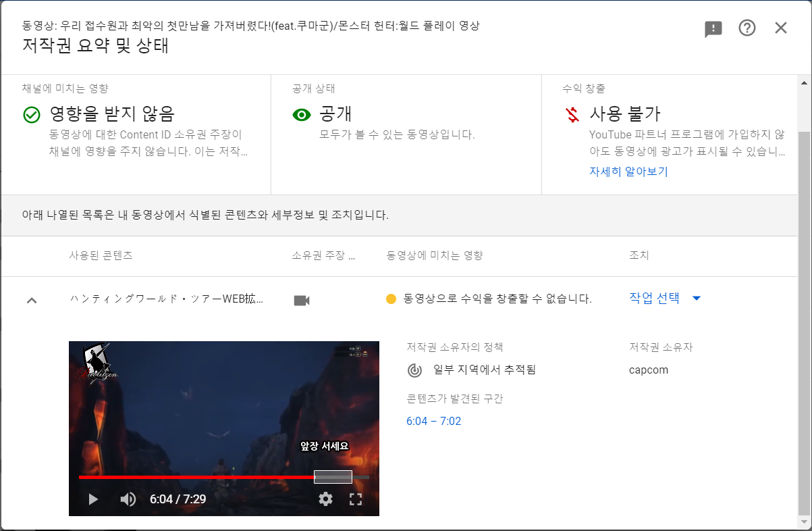Click the 콘텐츠가 발견된 구간 label
Viewport: 812px width, 531px height.
pyautogui.click(x=455, y=399)
